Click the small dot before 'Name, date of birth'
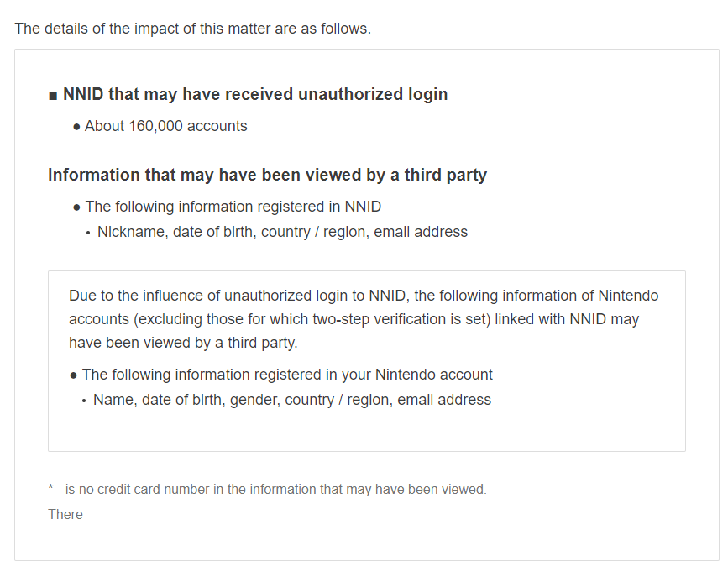This screenshot has width=728, height=572. pos(84,401)
